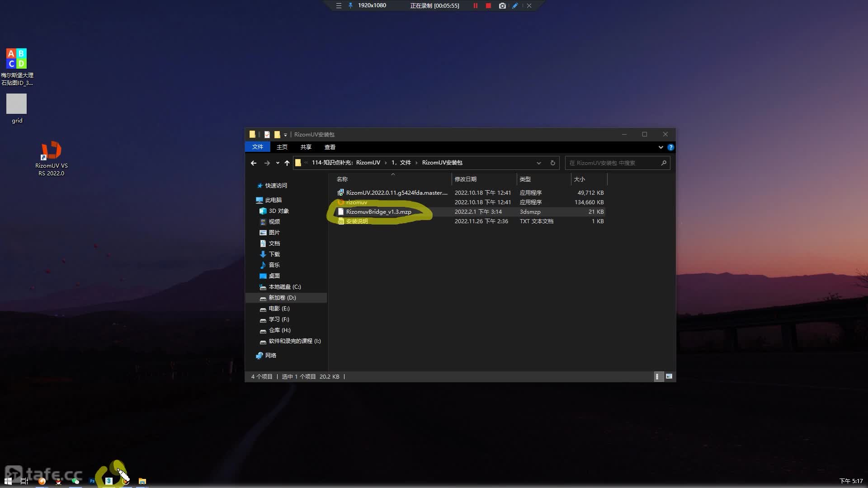
Task: Refresh the current folder
Action: point(552,163)
